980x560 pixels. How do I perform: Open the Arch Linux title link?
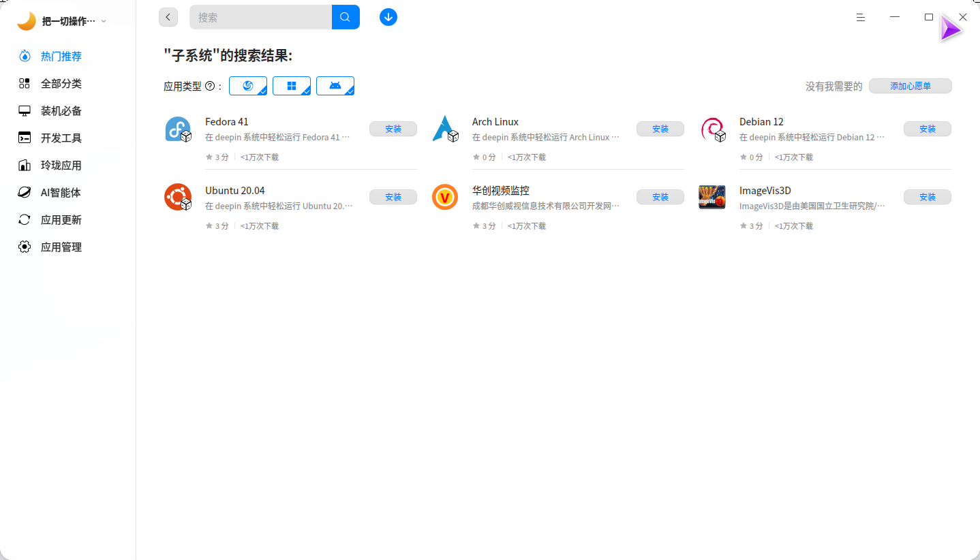point(495,122)
